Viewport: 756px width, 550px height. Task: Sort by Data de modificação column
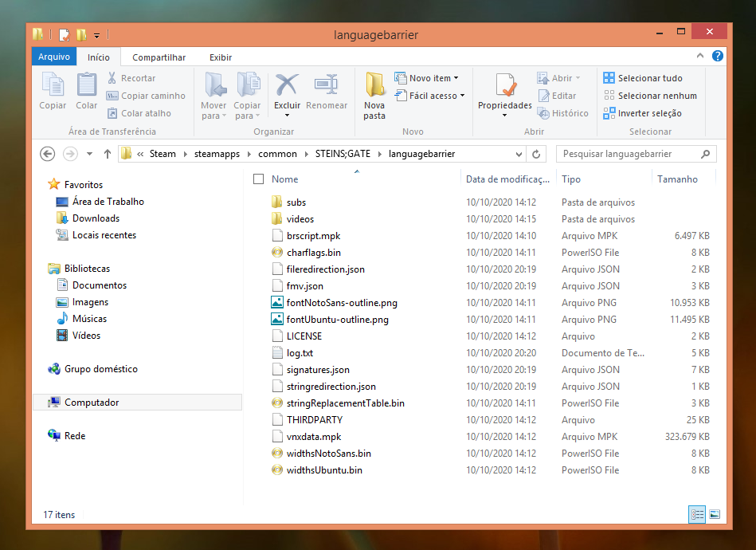[x=508, y=179]
